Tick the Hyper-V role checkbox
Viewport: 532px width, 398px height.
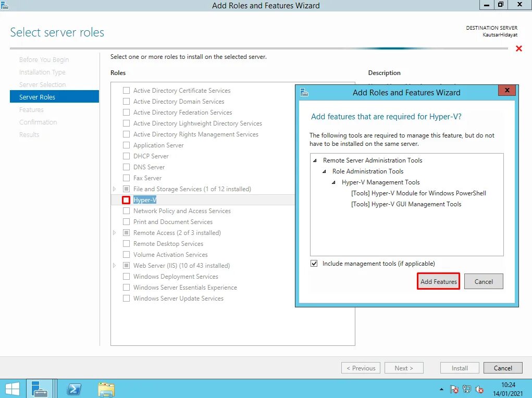click(x=126, y=200)
